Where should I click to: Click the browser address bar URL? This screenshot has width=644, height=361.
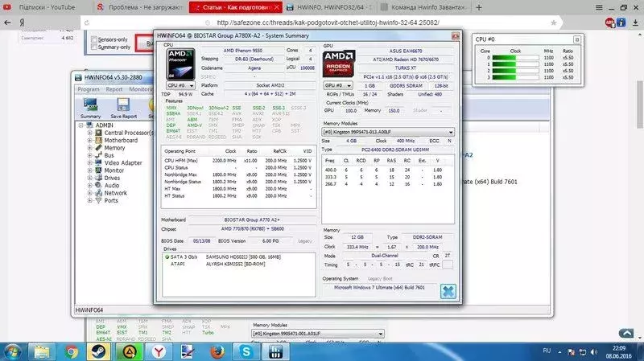click(x=328, y=23)
